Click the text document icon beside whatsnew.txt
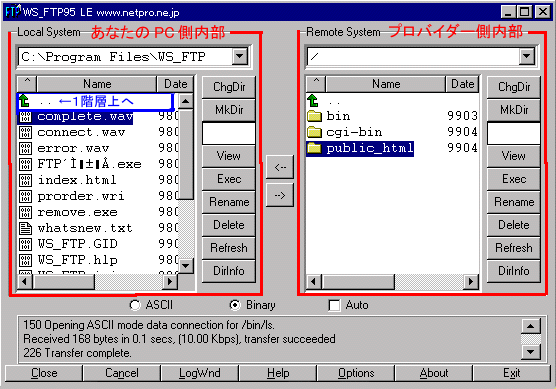Viewport: 556px width, 389px height. [x=25, y=228]
